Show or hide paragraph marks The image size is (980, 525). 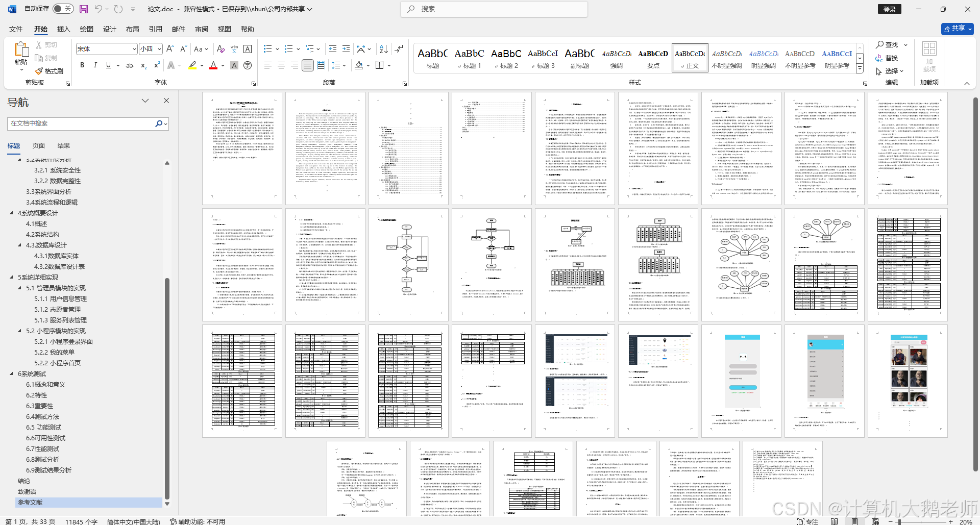(x=399, y=48)
